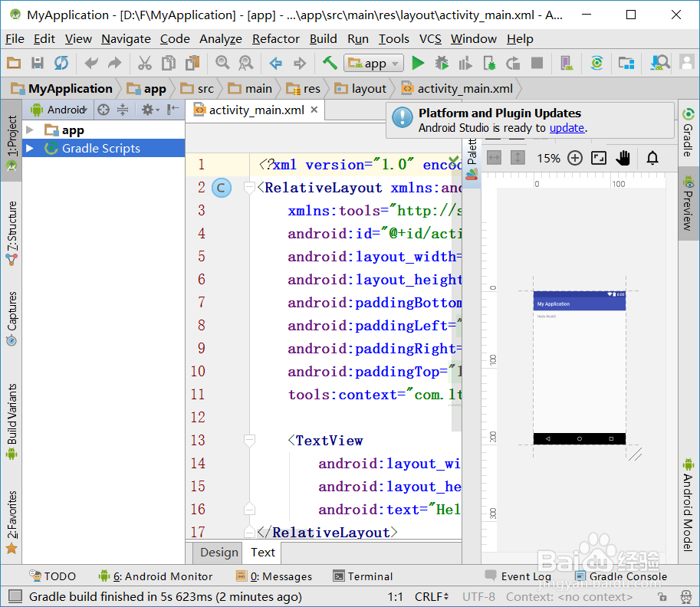Toggle the 7:Structure tool window
The width and height of the screenshot is (700, 607).
(12, 232)
